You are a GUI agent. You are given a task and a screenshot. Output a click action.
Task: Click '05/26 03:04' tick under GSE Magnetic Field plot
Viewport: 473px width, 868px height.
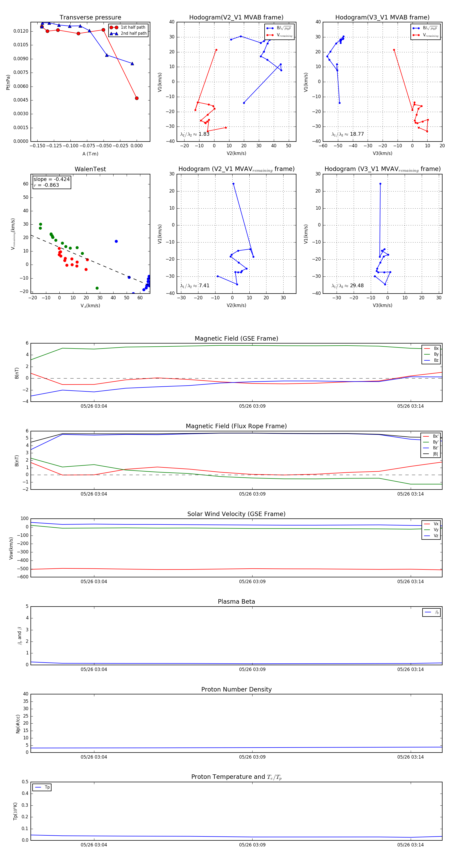[94, 406]
